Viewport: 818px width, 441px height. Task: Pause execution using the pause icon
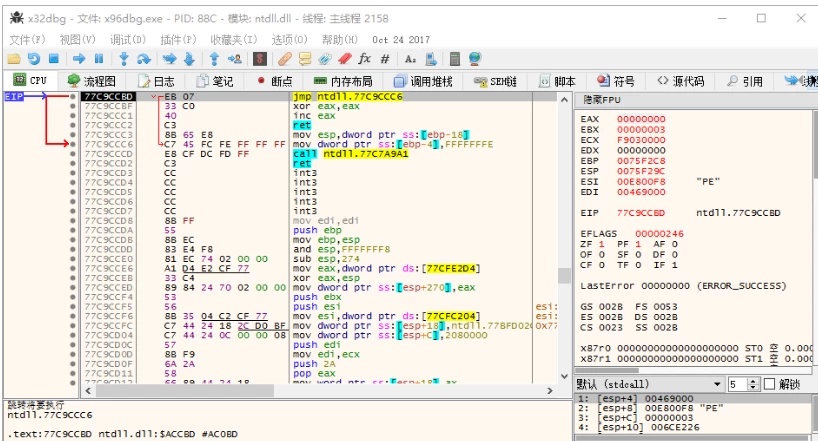(99, 59)
